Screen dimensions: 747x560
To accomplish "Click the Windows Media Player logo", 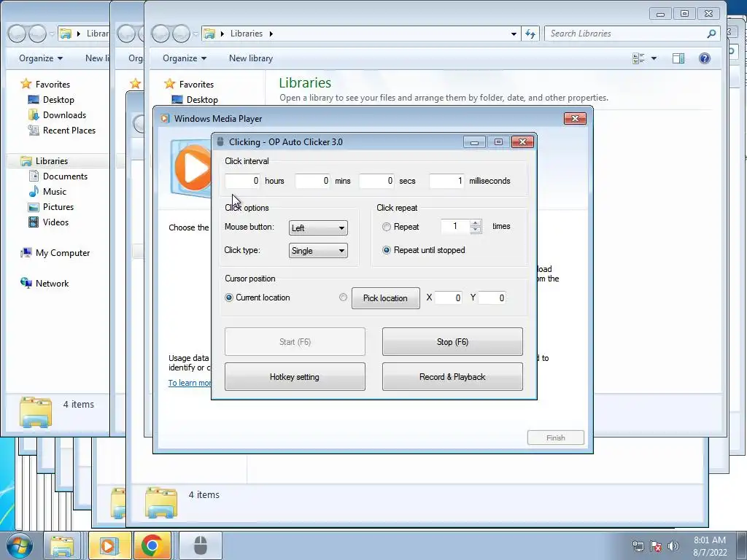I will click(192, 168).
